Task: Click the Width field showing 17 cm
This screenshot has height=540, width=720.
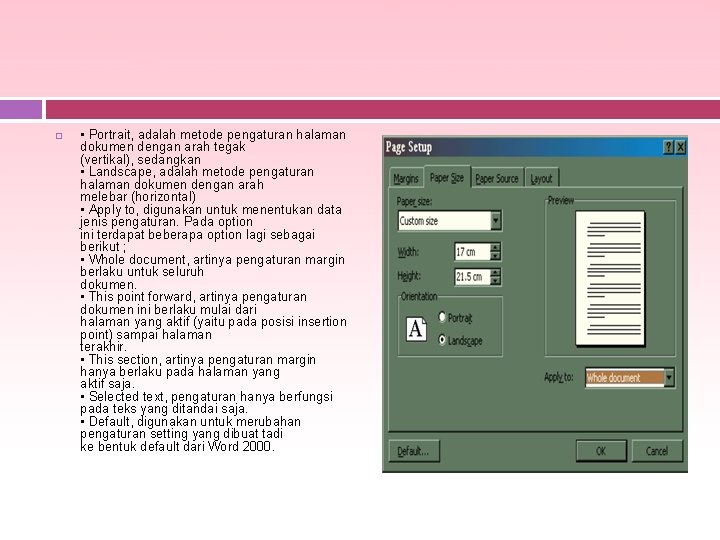Action: (x=472, y=252)
